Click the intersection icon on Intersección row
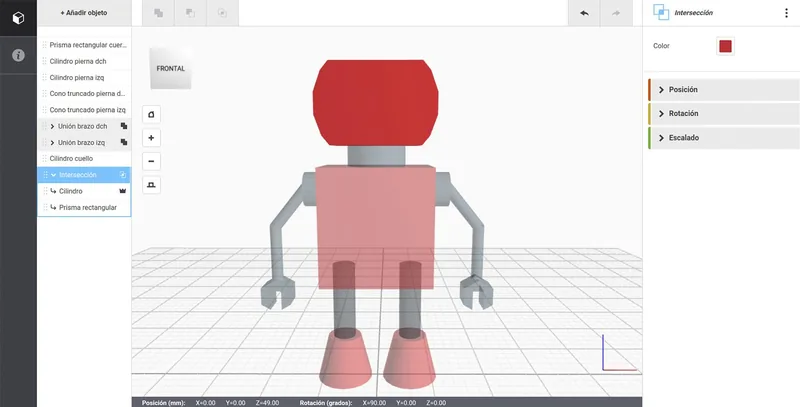Image resolution: width=800 pixels, height=407 pixels. [122, 175]
